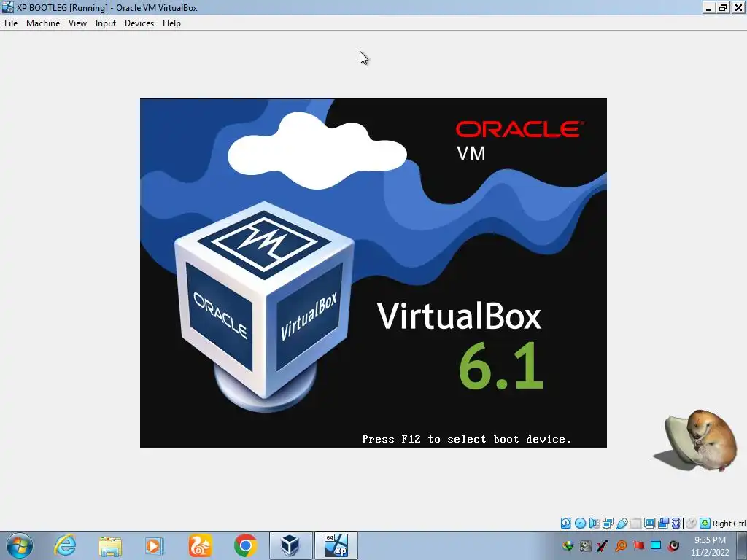Open the Windows Start menu
The width and height of the screenshot is (747, 560).
pos(19,545)
